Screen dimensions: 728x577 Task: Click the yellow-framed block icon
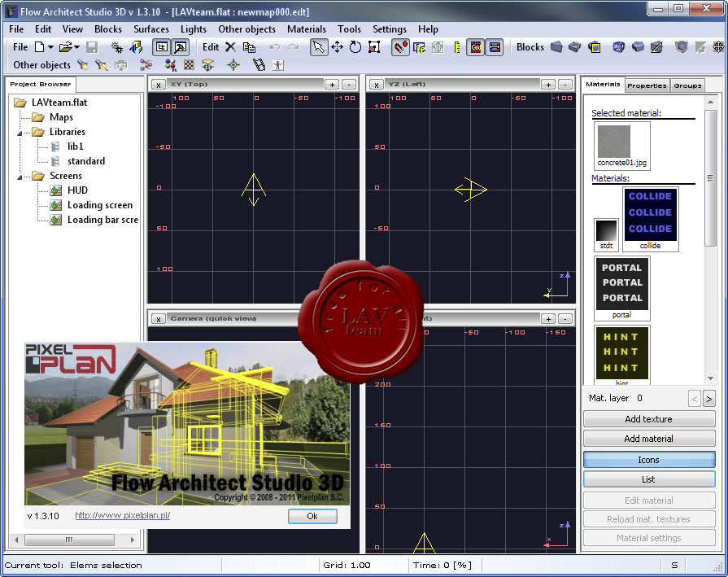point(595,47)
